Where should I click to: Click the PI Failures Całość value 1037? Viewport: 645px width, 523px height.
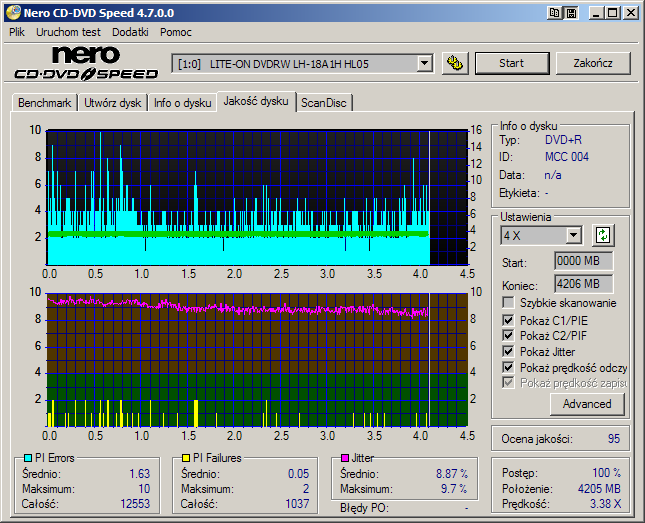[x=297, y=504]
